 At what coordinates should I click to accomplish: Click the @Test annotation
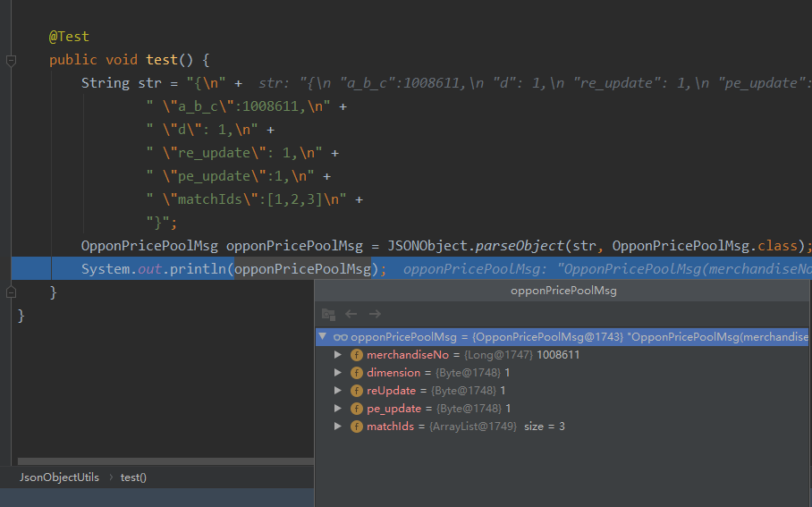pyautogui.click(x=69, y=37)
